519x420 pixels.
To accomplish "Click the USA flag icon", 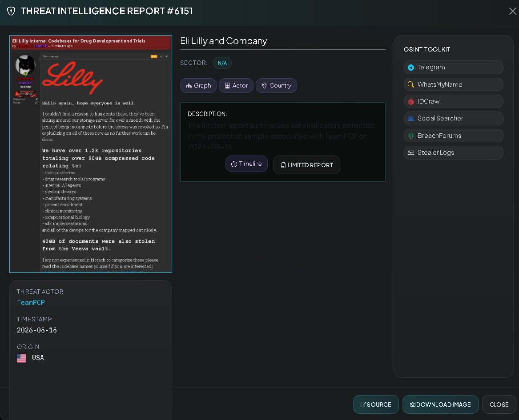I will (x=21, y=358).
